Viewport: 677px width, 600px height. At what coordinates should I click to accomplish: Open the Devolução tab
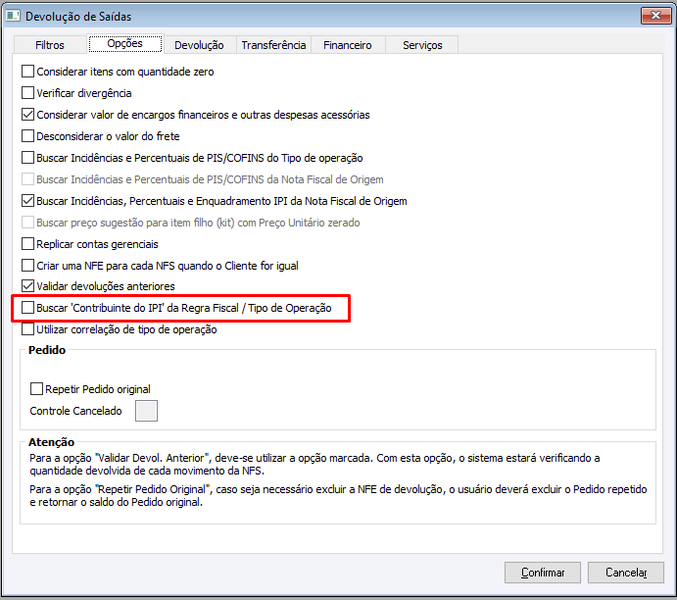click(199, 45)
